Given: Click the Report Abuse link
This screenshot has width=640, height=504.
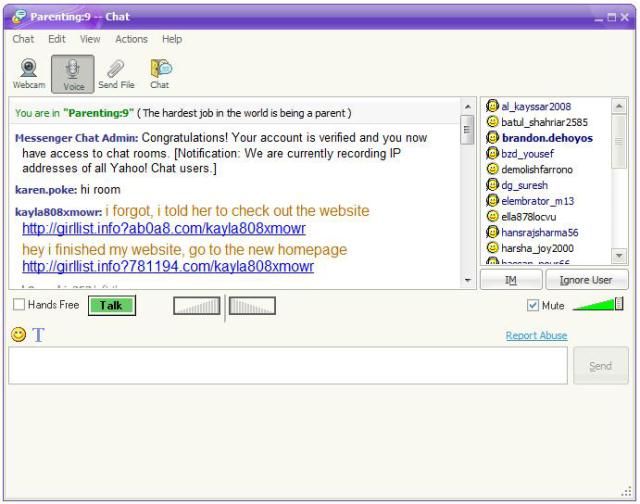Looking at the screenshot, I should [536, 335].
